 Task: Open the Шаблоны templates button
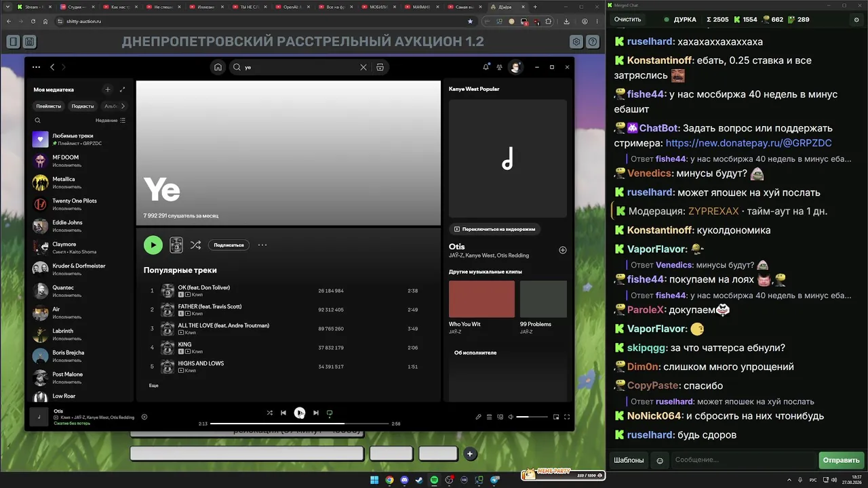(629, 460)
